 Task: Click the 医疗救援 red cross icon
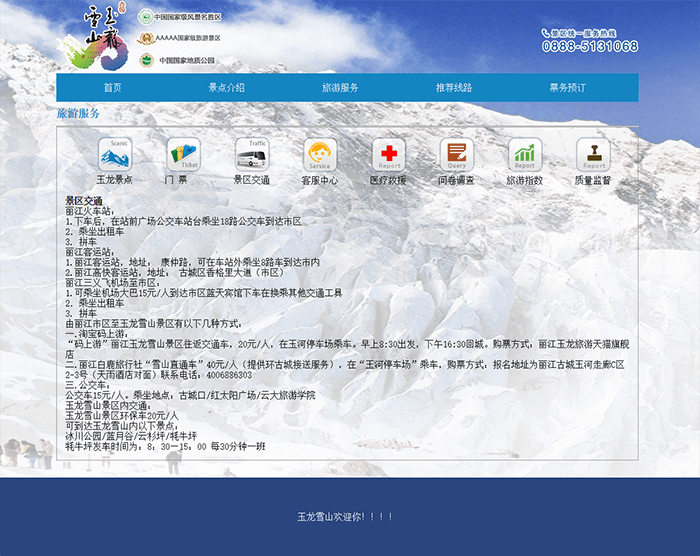pos(388,155)
